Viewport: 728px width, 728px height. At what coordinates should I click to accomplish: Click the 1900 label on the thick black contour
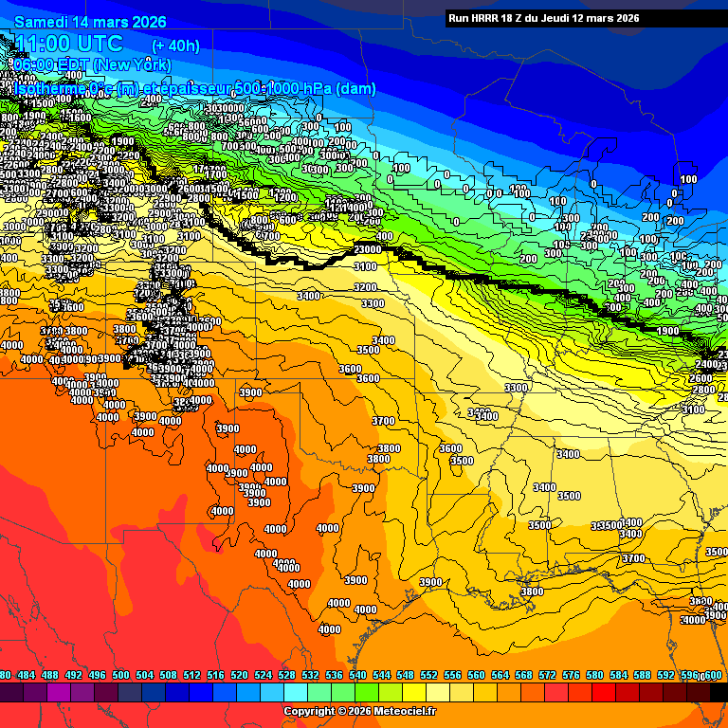click(x=667, y=331)
